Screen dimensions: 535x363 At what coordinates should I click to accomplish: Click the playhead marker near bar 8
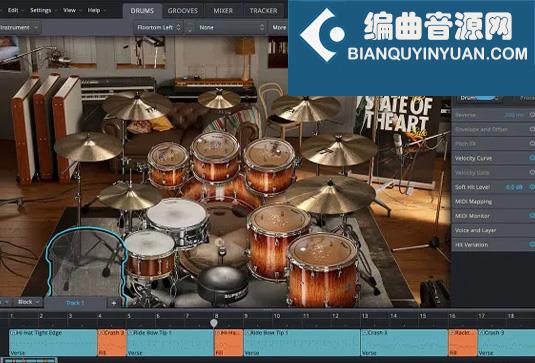click(214, 323)
